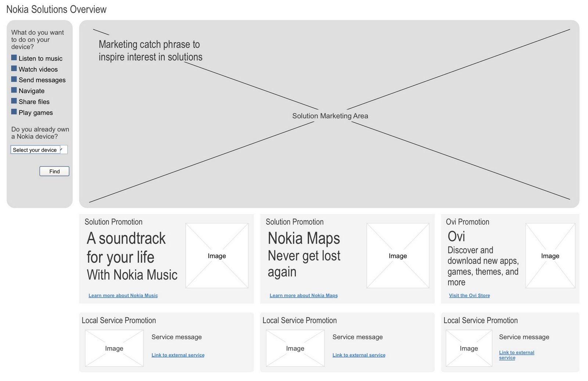588x381 pixels.
Task: Open first Local Service Promotion image
Action: (x=114, y=348)
